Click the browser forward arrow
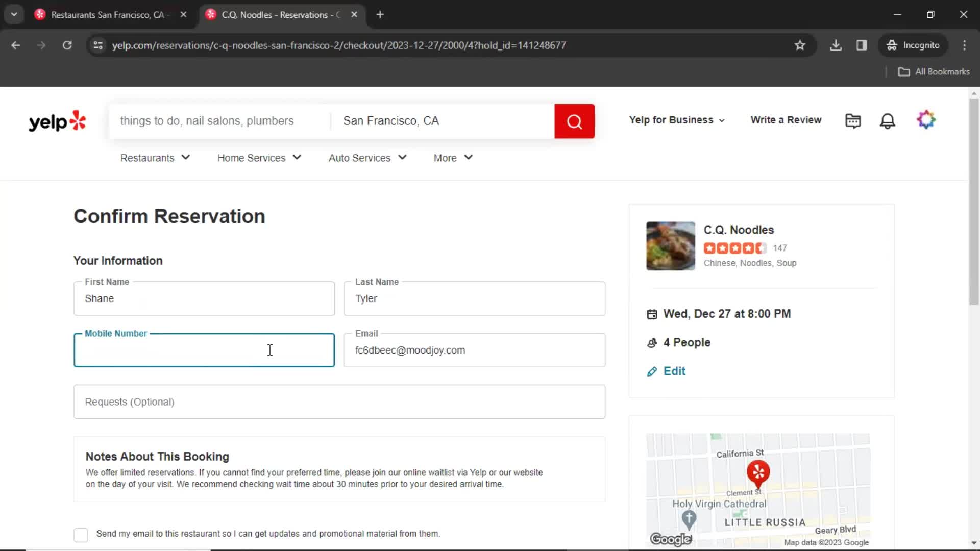 pyautogui.click(x=41, y=45)
